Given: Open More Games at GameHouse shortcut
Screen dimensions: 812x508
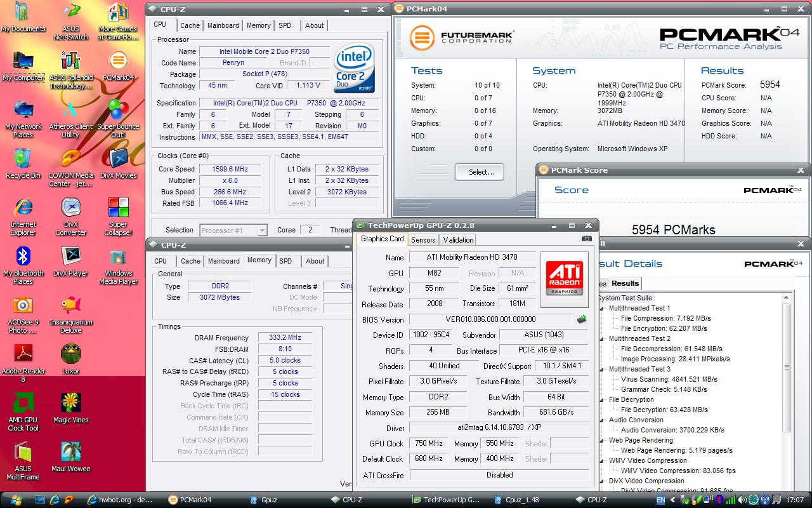Looking at the screenshot, I should [118, 21].
